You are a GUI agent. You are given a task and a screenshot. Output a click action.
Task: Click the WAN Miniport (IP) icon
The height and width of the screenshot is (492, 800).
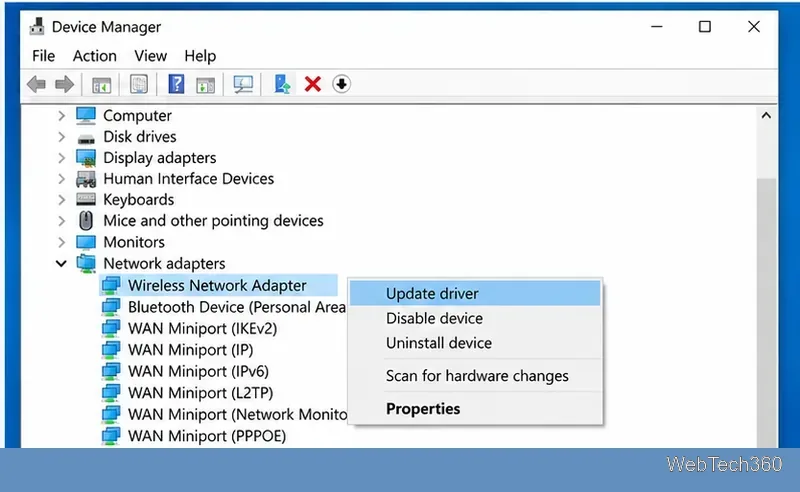pos(111,350)
